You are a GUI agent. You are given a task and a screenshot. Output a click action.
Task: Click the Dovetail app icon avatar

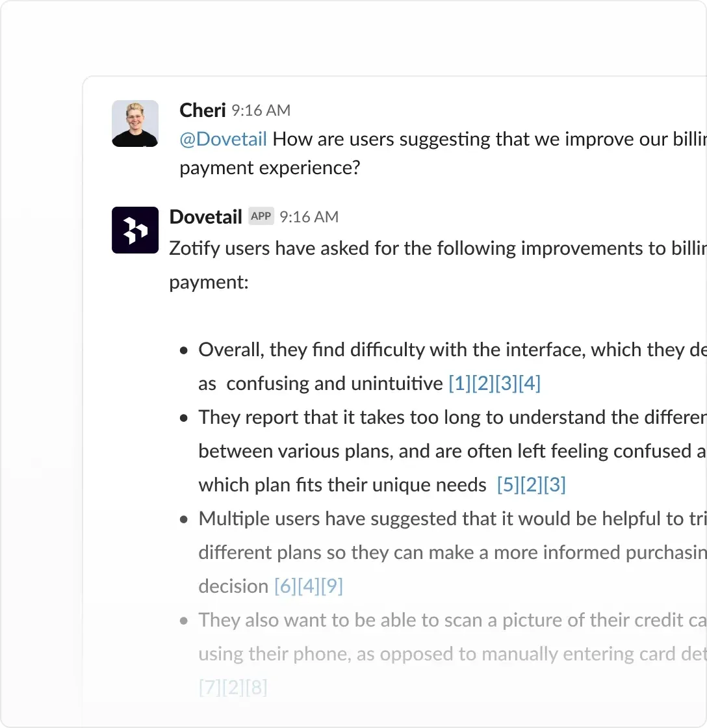click(x=135, y=229)
